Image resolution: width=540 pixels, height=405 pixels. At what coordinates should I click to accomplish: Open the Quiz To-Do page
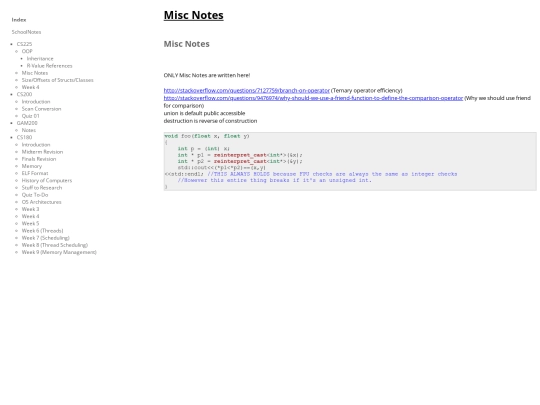(35, 195)
